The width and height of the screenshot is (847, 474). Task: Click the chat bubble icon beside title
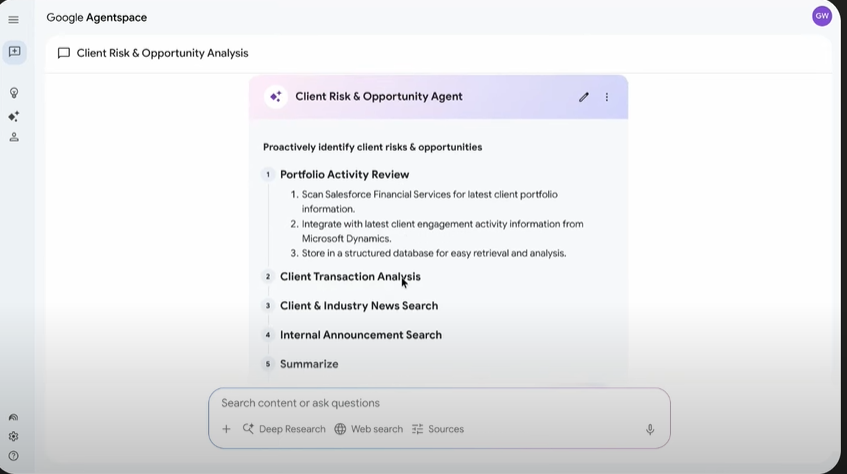pyautogui.click(x=64, y=53)
